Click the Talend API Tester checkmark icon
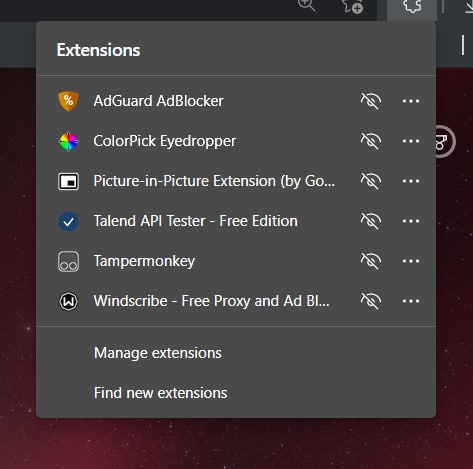473x469 pixels. 68,222
